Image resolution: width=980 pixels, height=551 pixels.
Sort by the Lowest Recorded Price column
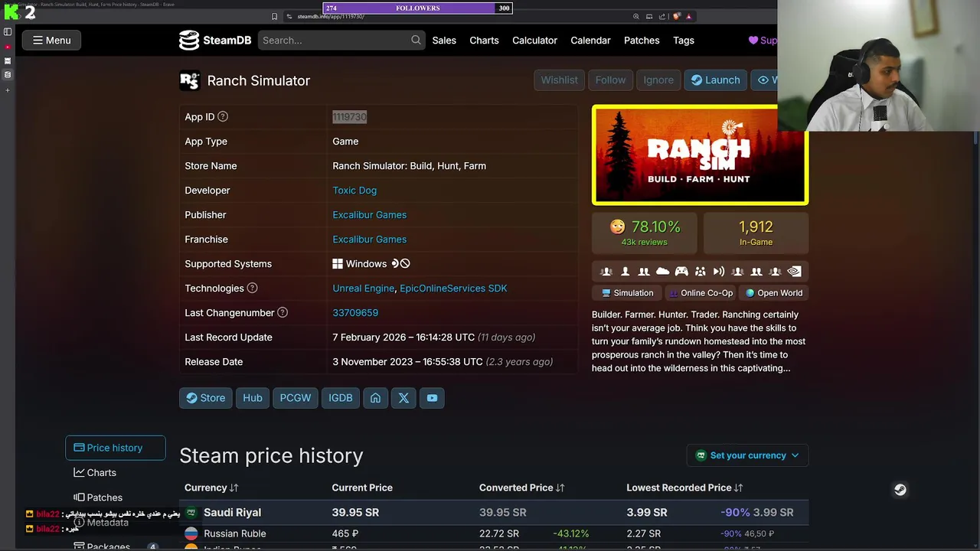tap(684, 487)
